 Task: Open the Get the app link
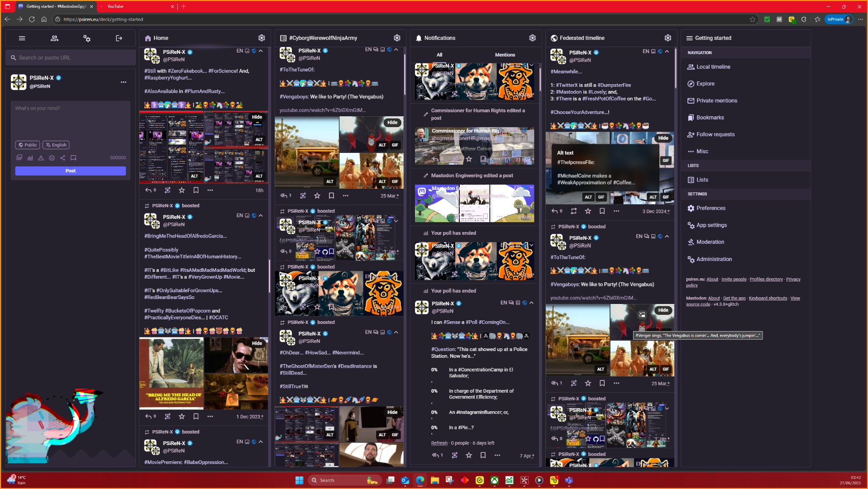(734, 299)
